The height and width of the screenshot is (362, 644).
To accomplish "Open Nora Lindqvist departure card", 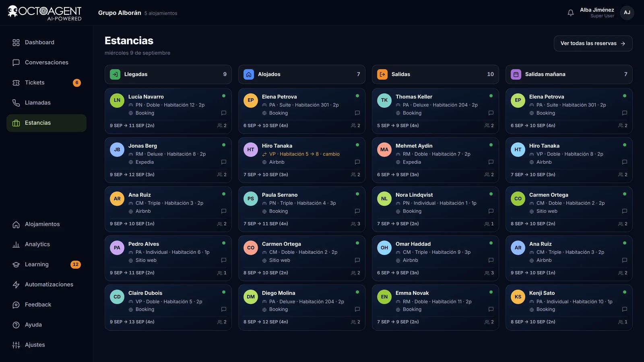I will click(x=436, y=209).
